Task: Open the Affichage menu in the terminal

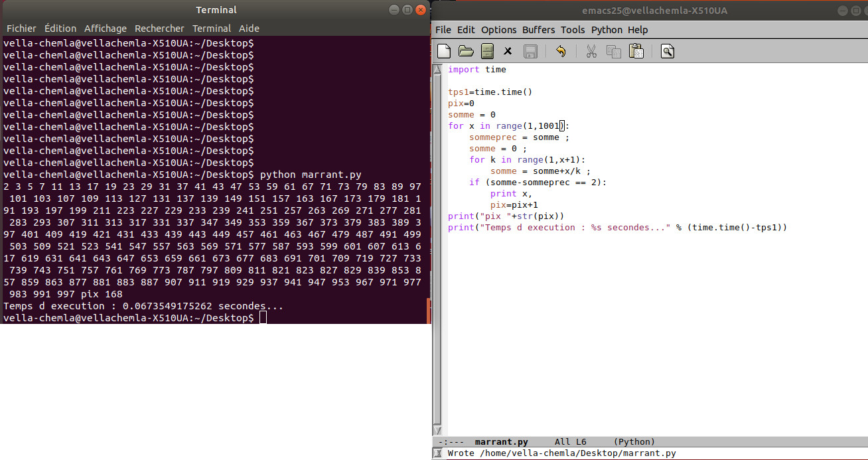Action: pyautogui.click(x=106, y=29)
